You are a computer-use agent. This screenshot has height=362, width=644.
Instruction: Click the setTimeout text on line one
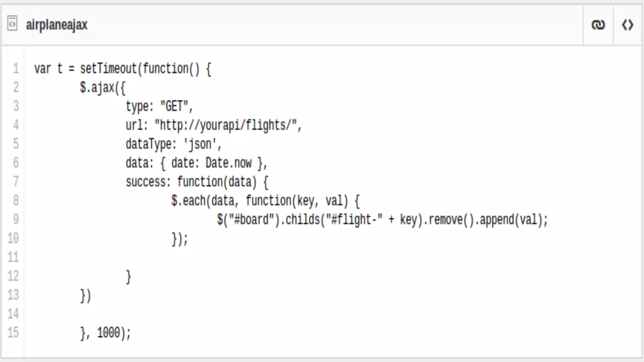108,69
